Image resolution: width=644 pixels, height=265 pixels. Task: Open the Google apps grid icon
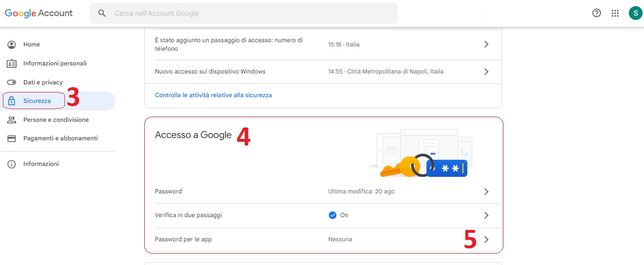click(615, 13)
